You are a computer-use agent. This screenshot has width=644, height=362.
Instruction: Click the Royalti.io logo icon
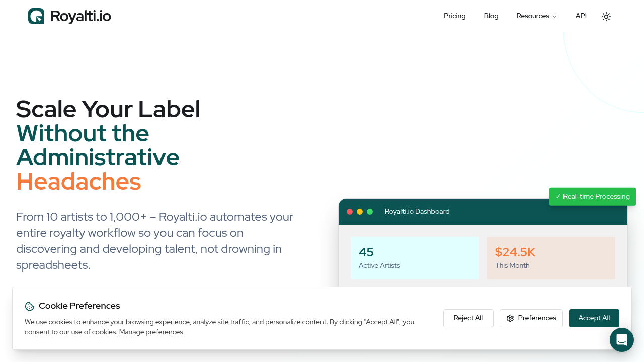click(36, 16)
